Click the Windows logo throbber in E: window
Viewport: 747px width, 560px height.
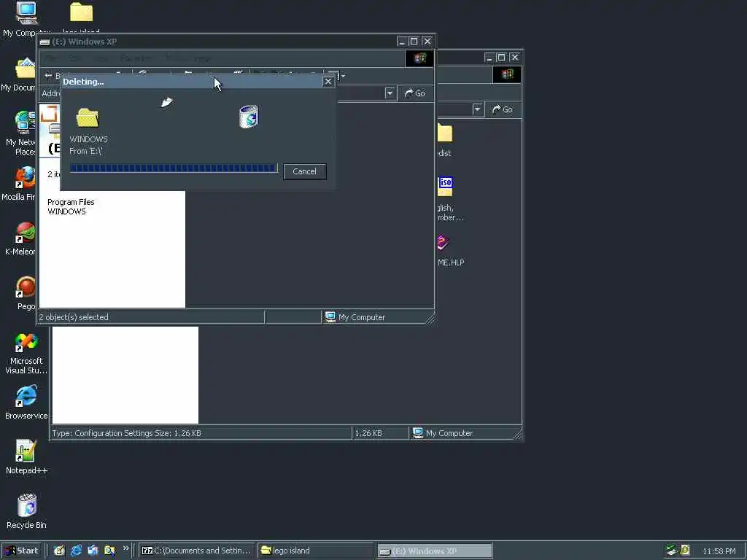pyautogui.click(x=419, y=58)
